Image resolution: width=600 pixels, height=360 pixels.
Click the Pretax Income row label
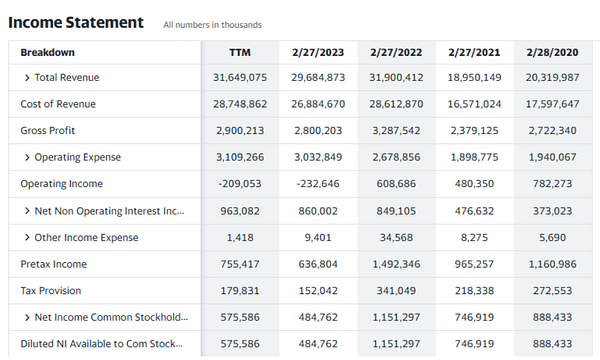pos(54,264)
